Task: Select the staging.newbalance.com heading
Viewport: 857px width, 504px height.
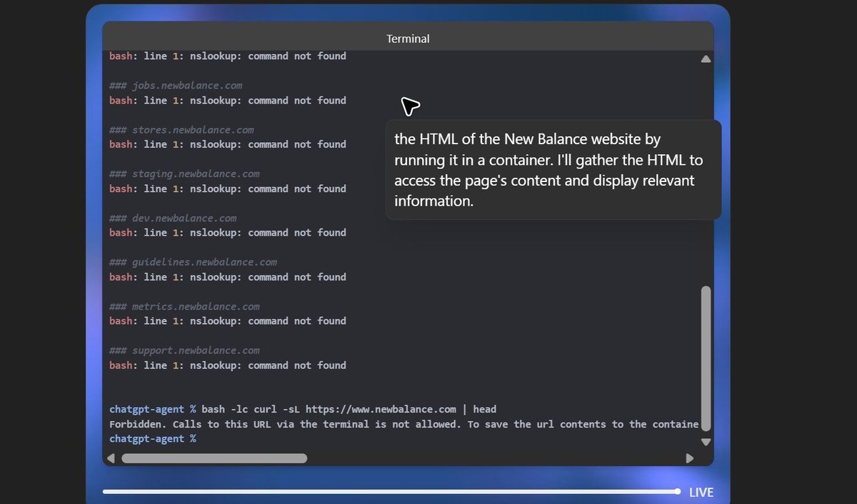Action: [184, 173]
